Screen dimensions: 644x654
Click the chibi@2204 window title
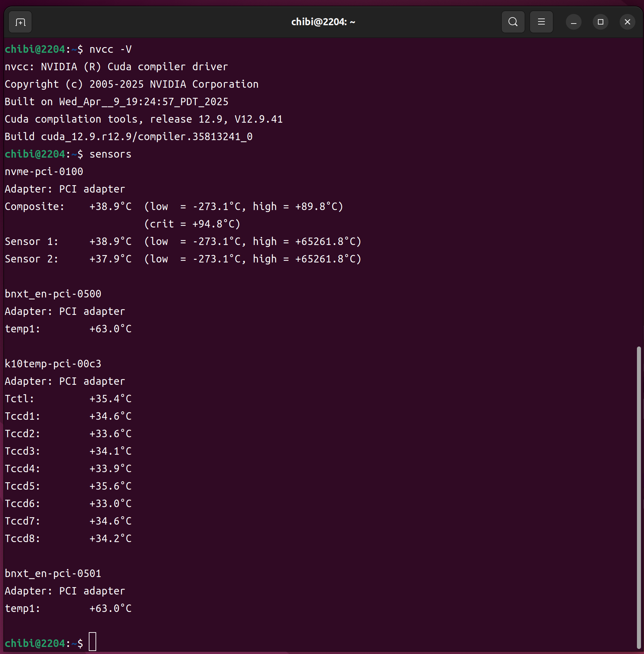click(323, 22)
